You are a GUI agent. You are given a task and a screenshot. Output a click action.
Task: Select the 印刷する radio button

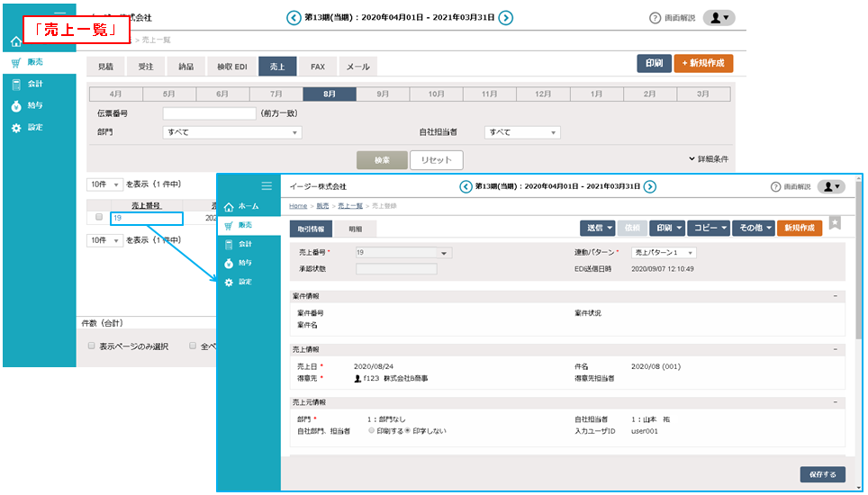point(371,431)
